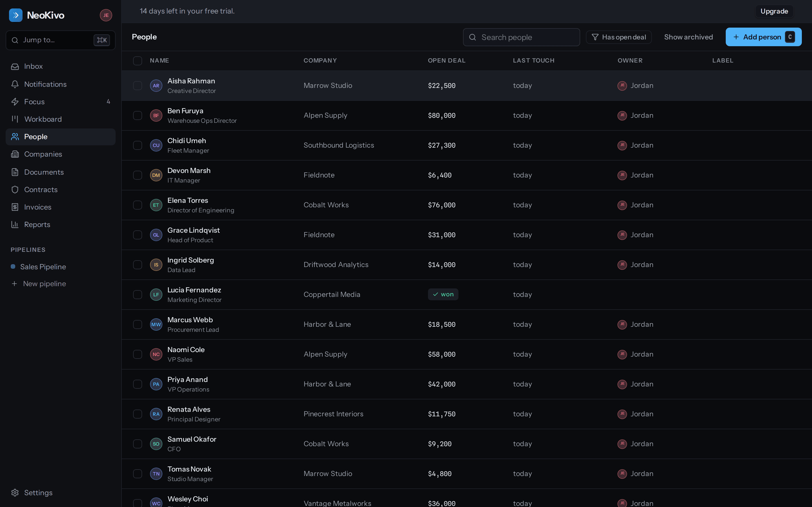Screen dimensions: 812x507
Task: Open the Jump to command palette
Action: pos(60,40)
